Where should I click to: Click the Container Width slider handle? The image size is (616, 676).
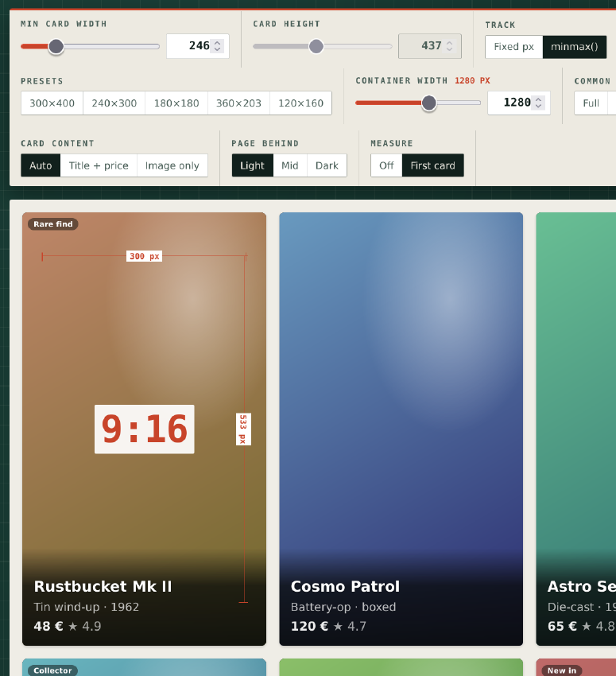click(x=429, y=103)
